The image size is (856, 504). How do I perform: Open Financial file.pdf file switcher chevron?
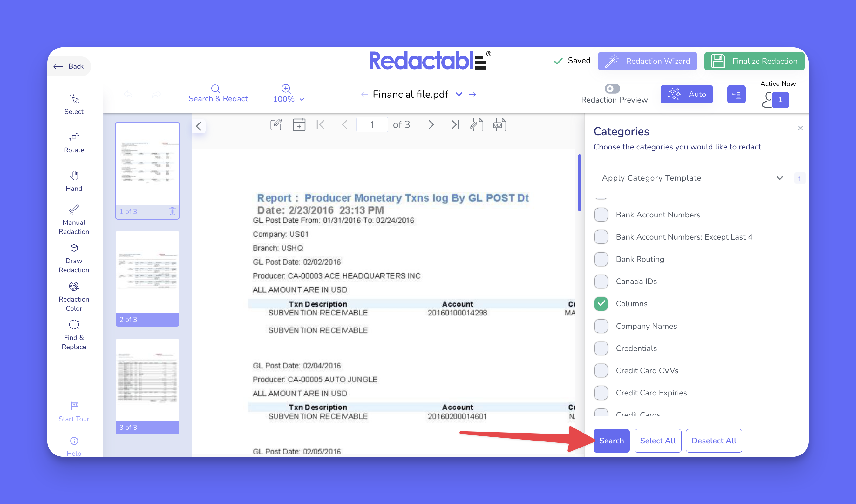(x=459, y=94)
